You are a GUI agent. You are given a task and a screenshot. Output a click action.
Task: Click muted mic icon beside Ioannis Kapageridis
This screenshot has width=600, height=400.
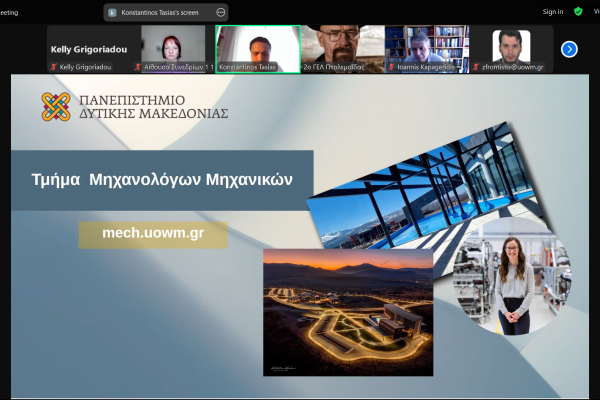click(x=391, y=67)
